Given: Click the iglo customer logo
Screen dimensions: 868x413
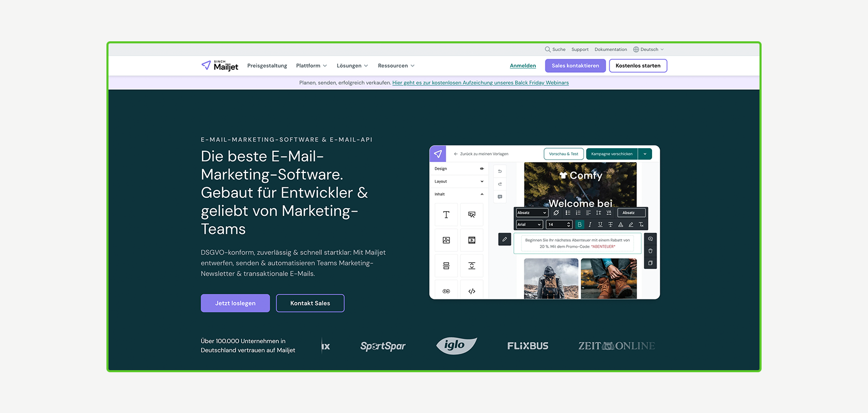Looking at the screenshot, I should [456, 345].
